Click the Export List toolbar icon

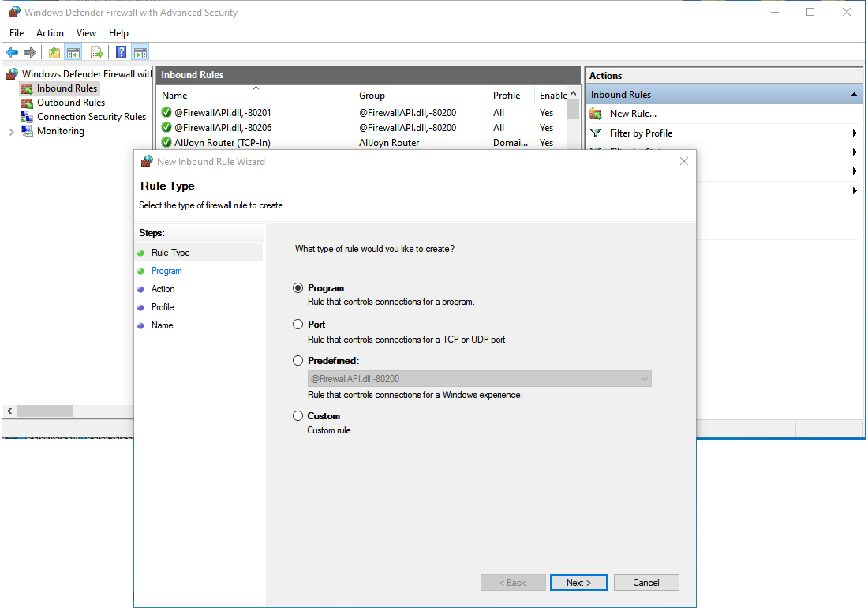pyautogui.click(x=97, y=53)
